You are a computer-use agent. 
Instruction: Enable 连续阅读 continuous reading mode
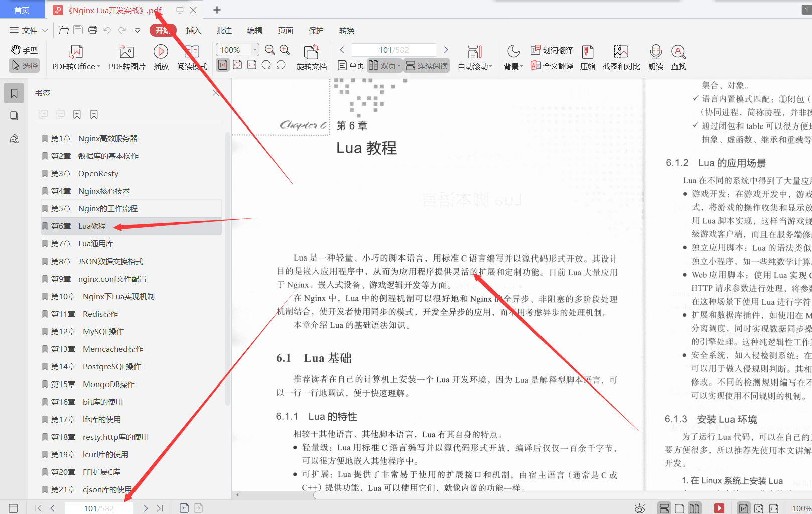pyautogui.click(x=426, y=65)
